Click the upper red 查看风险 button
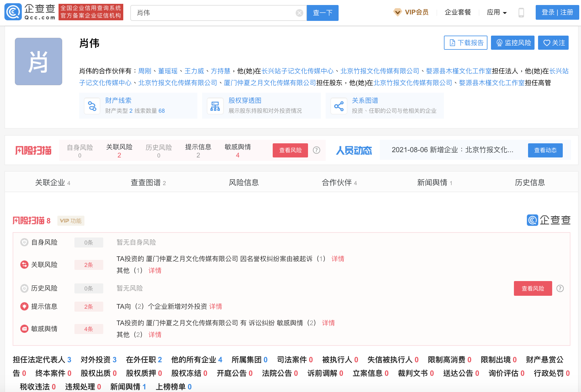The height and width of the screenshot is (392, 581). click(x=290, y=150)
